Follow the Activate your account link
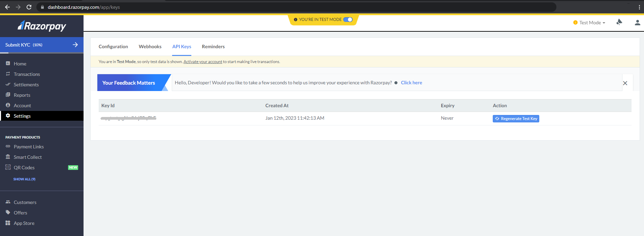644x236 pixels. pos(203,62)
